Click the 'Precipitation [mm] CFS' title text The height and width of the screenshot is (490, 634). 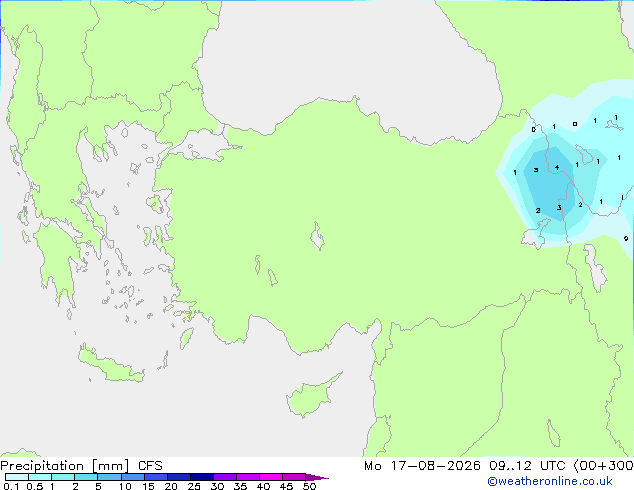(x=81, y=466)
